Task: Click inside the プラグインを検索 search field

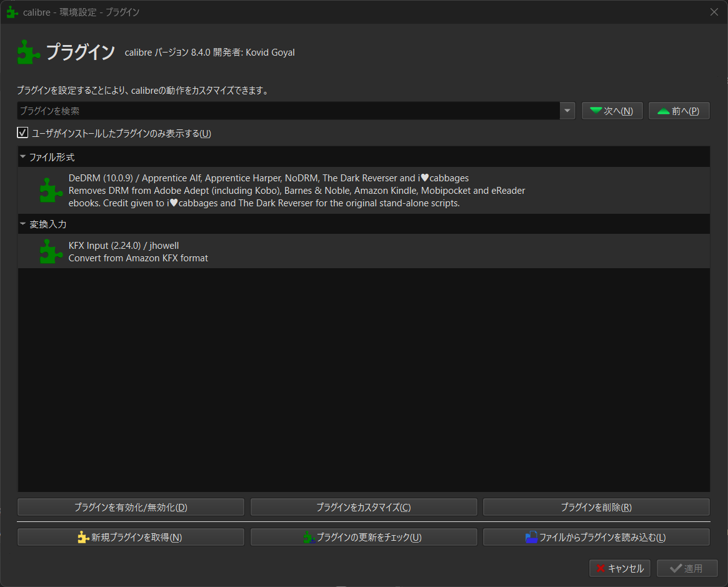Action: (250, 110)
